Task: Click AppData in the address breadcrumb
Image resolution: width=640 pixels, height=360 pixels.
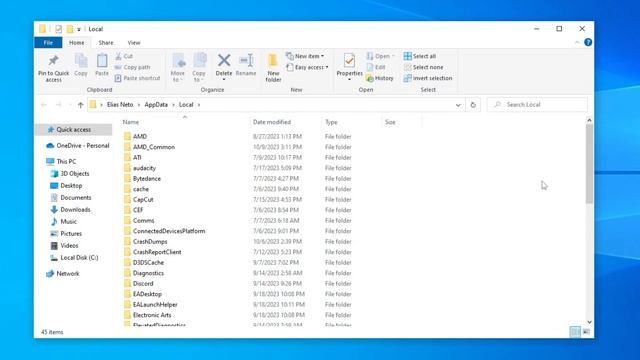Action: click(x=156, y=105)
